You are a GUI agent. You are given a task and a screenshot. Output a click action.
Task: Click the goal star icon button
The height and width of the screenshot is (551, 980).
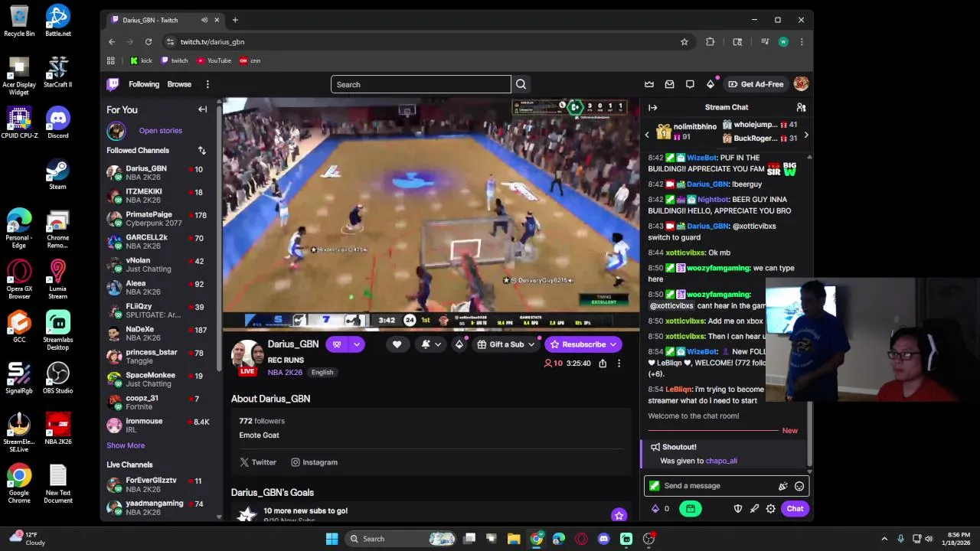point(619,515)
